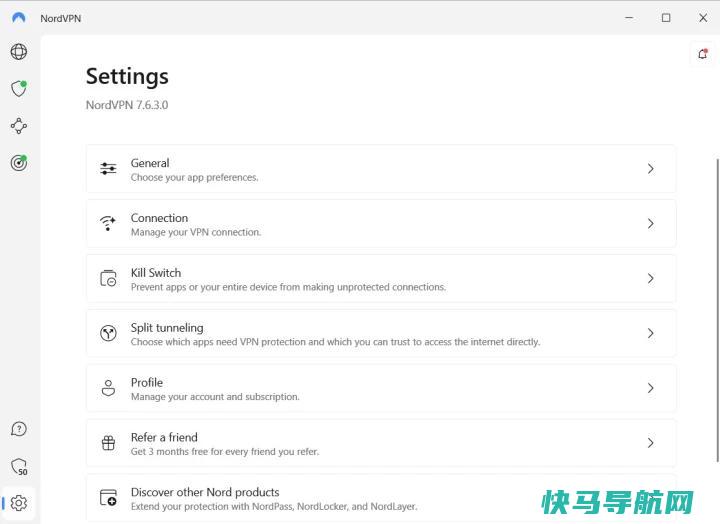Open the Profile row title
Image resolution: width=720 pixels, height=524 pixels.
click(x=147, y=383)
